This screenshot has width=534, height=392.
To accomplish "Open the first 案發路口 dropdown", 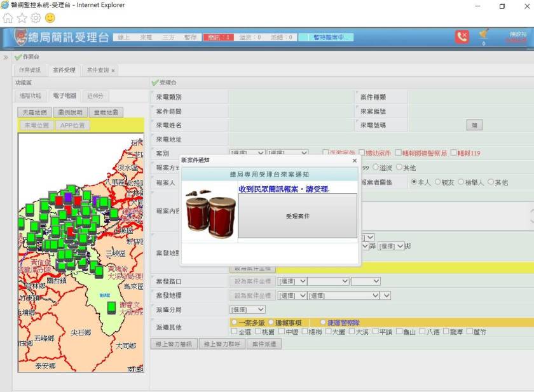I will [292, 281].
